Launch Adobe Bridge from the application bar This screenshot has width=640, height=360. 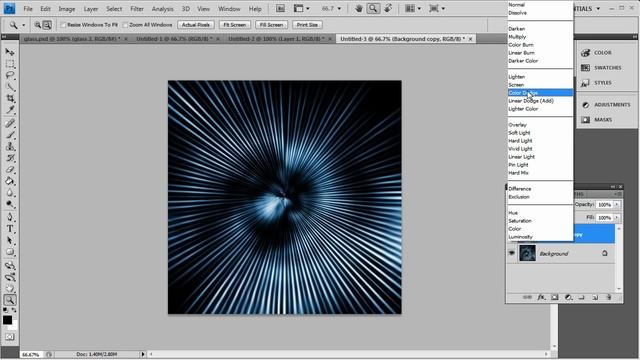[x=280, y=8]
